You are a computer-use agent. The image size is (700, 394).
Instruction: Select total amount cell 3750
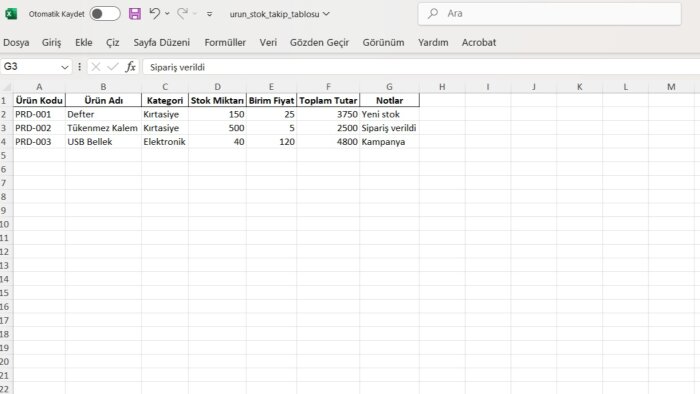[328, 114]
